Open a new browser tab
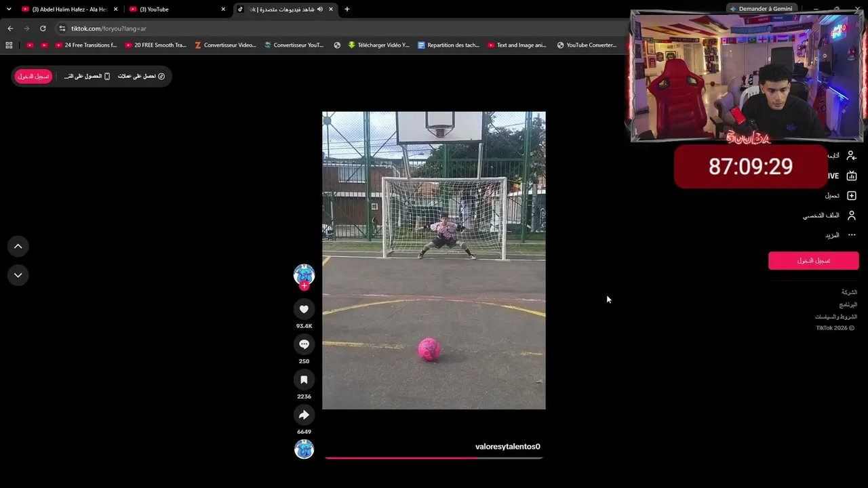Screen dimensions: 868x488 click(347, 9)
